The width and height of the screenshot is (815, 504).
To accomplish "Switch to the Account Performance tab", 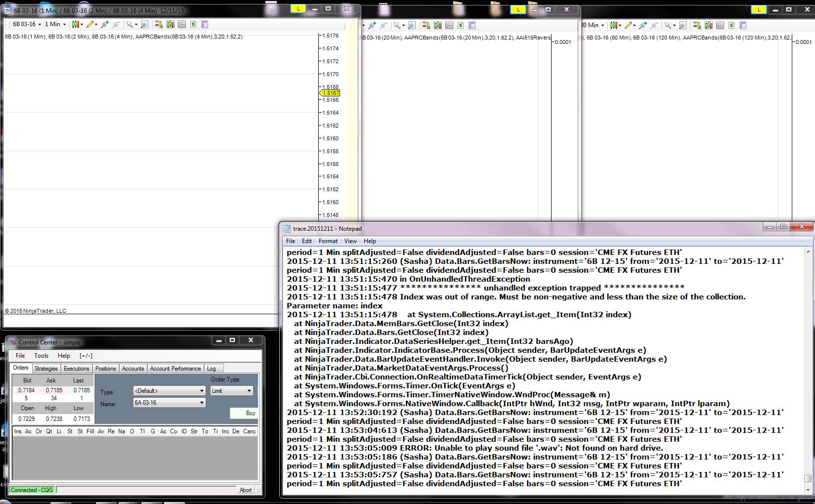I will 175,369.
